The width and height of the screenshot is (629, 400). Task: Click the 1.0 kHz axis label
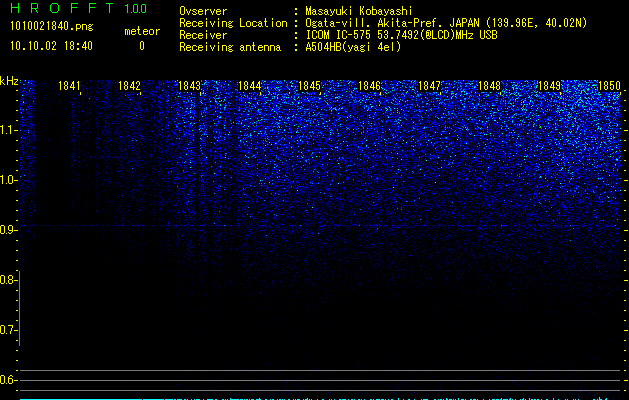point(8,180)
